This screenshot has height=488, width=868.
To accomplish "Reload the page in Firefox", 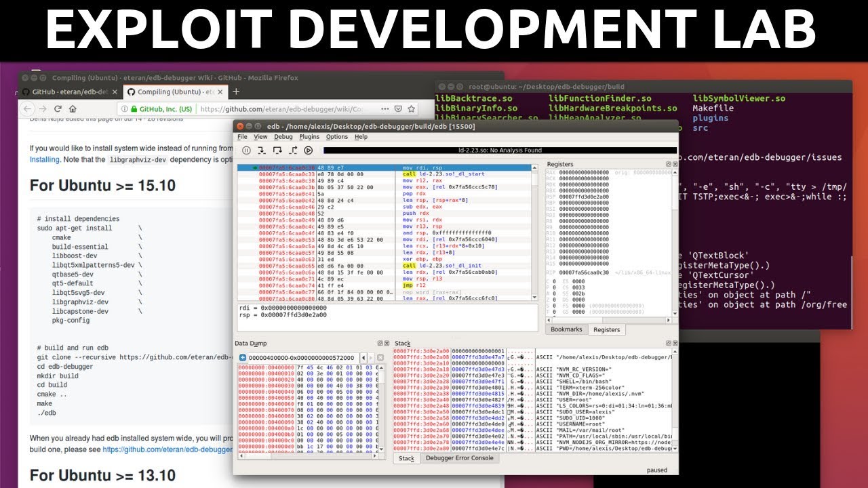I will [58, 108].
